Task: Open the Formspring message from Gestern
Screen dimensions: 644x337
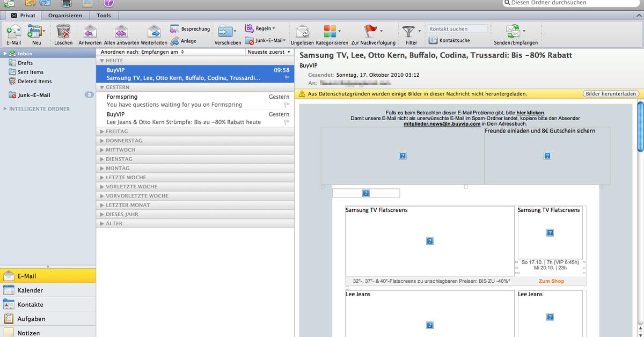Action: tap(195, 100)
